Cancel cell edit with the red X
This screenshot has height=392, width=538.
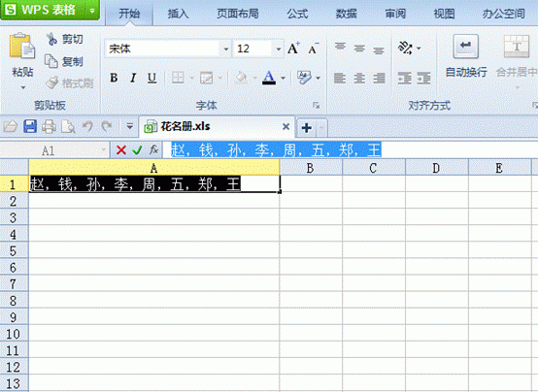(x=121, y=149)
